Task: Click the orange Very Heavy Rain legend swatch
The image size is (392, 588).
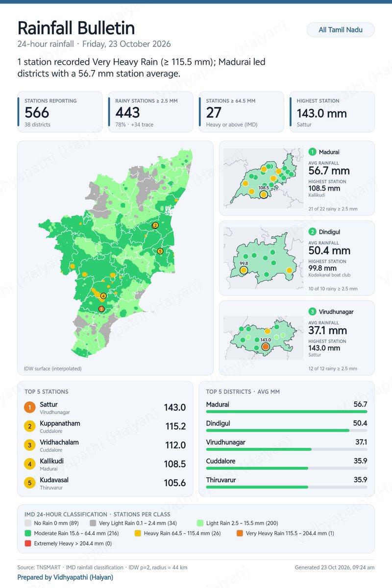Action: [x=240, y=533]
